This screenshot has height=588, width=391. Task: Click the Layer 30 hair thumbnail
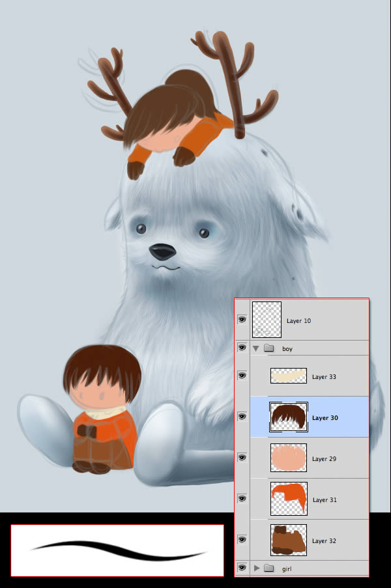[x=289, y=417]
